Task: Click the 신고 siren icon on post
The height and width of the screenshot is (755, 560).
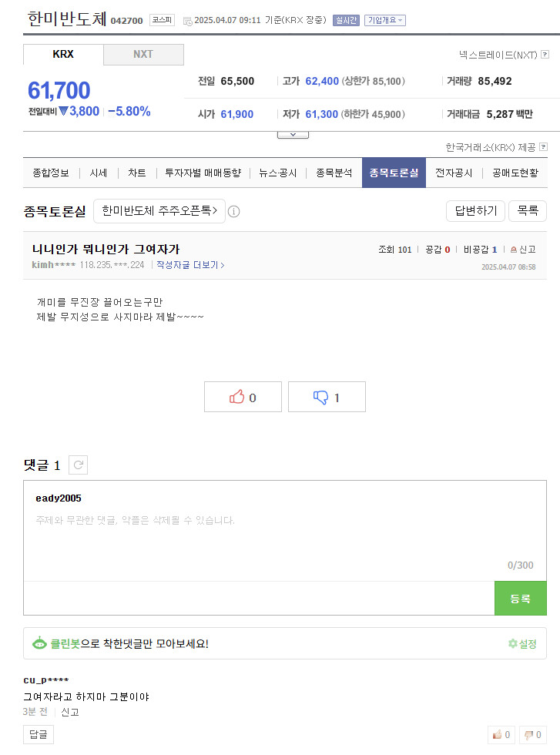Action: (x=513, y=250)
